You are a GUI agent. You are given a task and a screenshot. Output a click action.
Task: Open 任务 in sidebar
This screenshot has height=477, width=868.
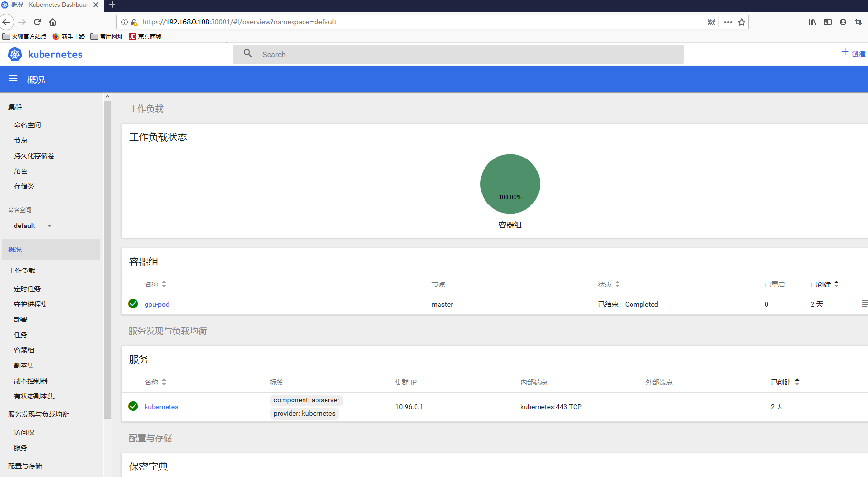coord(21,335)
